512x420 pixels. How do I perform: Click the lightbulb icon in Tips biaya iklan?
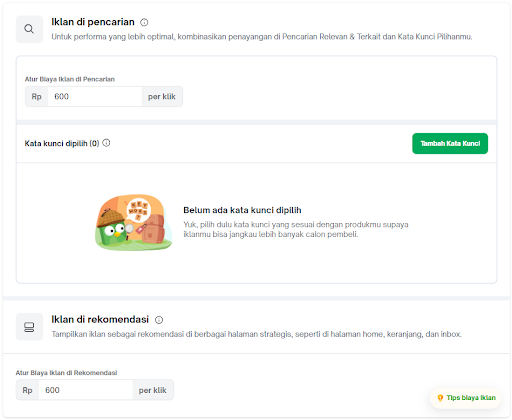(440, 398)
